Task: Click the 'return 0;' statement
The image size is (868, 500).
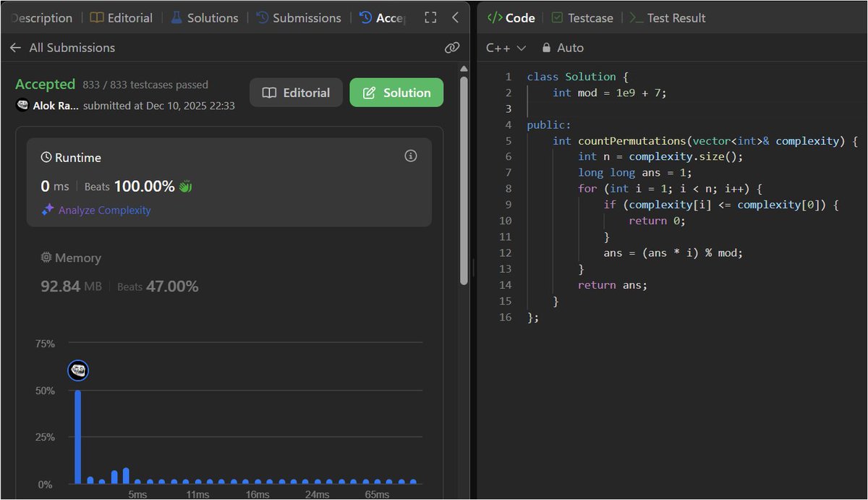Action: pyautogui.click(x=657, y=221)
